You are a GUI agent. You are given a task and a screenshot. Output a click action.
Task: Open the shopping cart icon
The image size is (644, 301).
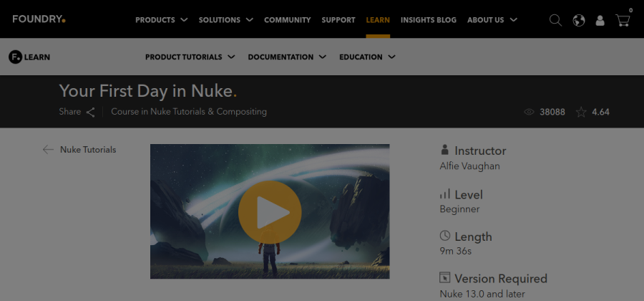click(623, 20)
